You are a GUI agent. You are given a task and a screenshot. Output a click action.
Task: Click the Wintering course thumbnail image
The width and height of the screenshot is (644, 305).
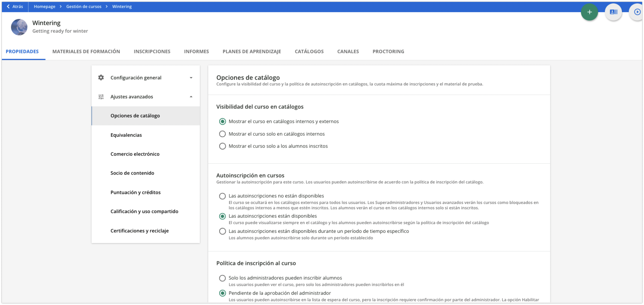19,27
